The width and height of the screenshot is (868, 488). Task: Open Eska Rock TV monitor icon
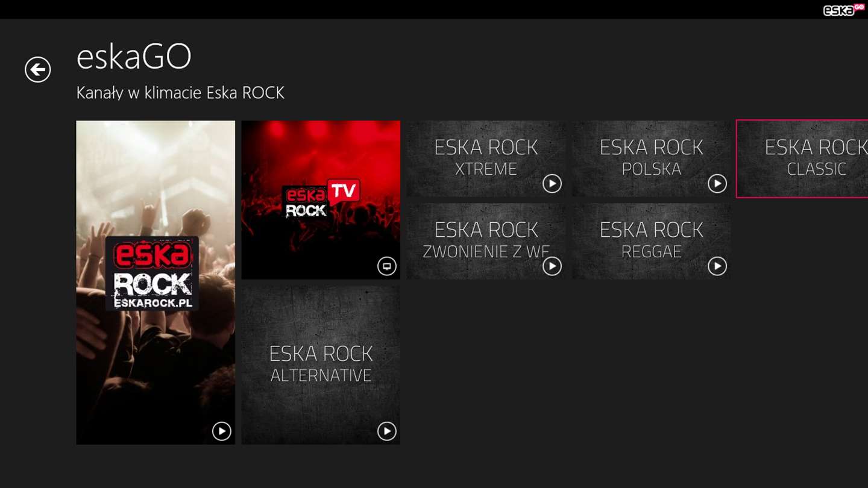pos(387,266)
